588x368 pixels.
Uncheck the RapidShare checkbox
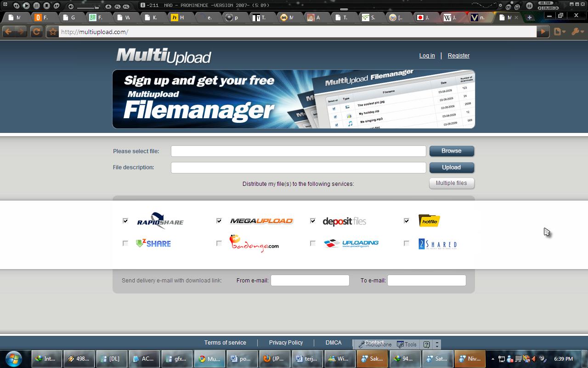coord(125,221)
